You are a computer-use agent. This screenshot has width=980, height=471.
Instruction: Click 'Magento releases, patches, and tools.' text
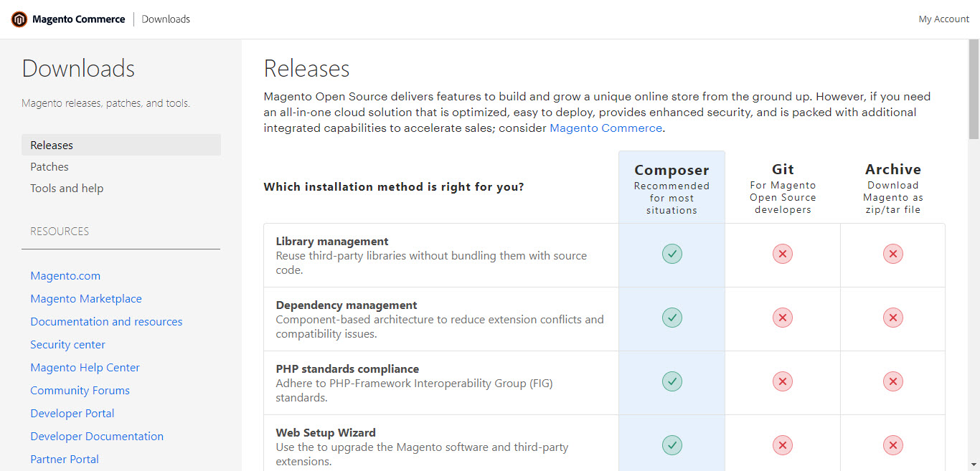coord(105,103)
